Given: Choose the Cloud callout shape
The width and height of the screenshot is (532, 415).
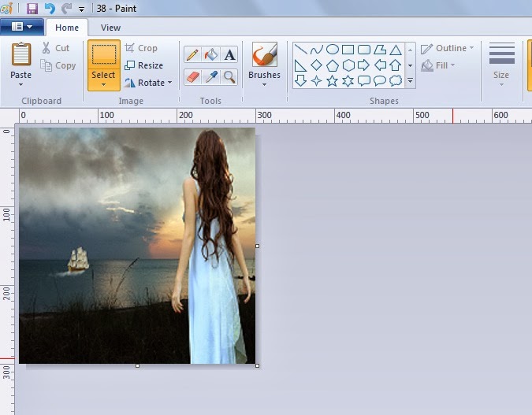Looking at the screenshot, I should pyautogui.click(x=396, y=80).
